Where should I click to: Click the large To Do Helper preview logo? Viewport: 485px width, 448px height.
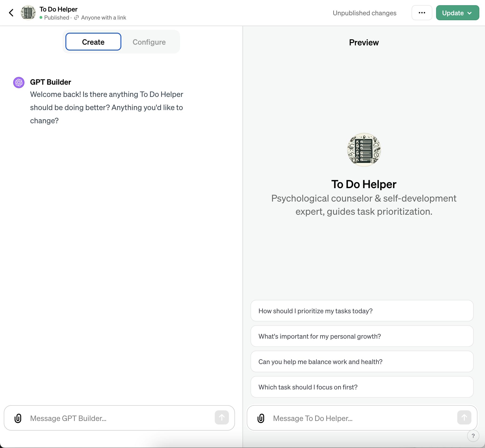(364, 150)
